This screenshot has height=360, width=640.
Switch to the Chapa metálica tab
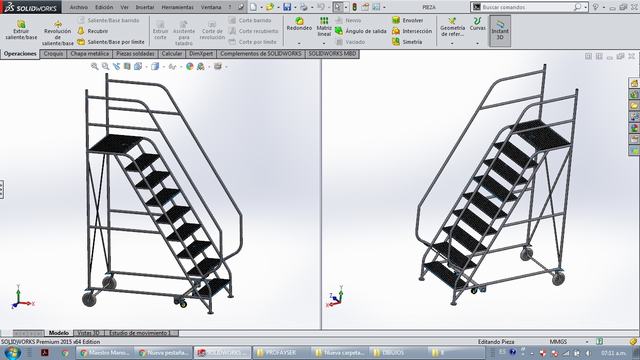89,53
